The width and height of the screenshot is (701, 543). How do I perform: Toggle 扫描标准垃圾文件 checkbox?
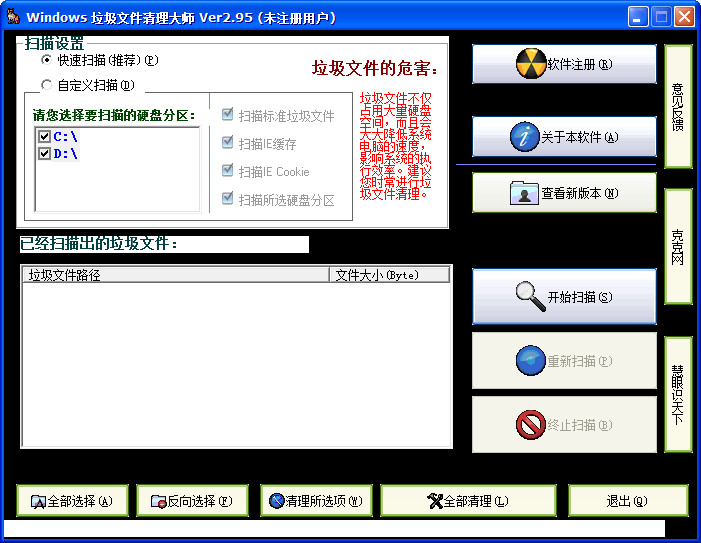(x=228, y=114)
